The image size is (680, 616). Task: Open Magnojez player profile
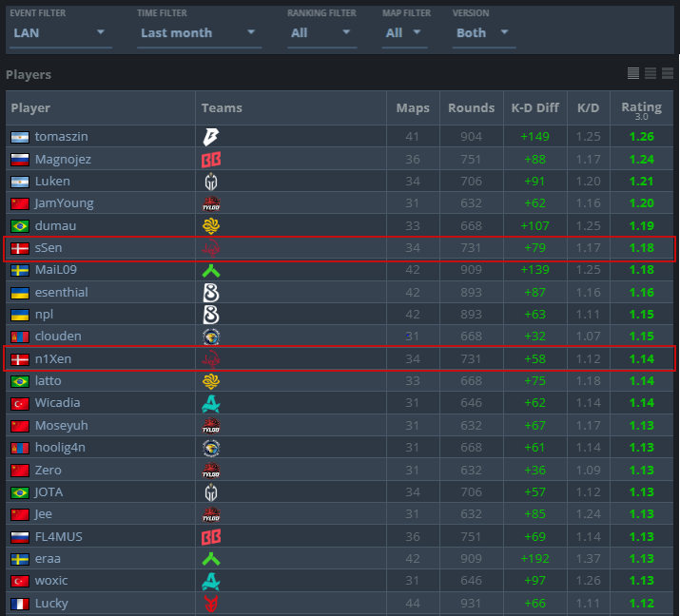pos(63,160)
